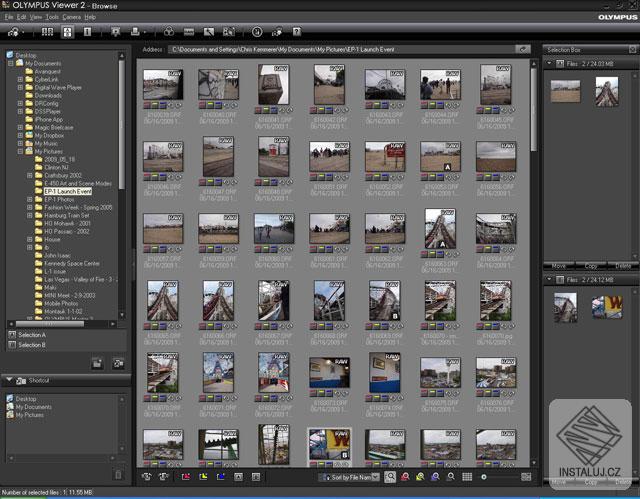Select Selection B in the left panel
Screen dimensions: 640x499
click(x=32, y=344)
